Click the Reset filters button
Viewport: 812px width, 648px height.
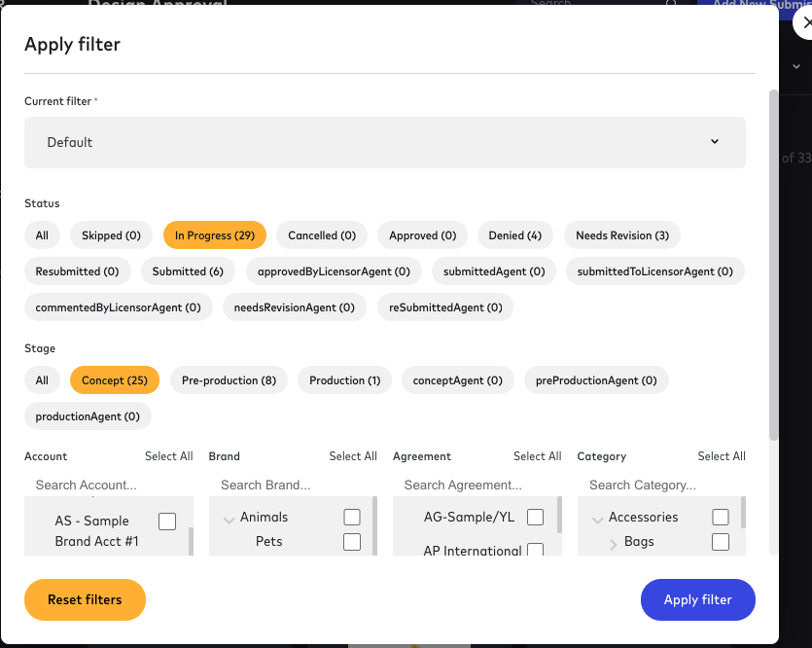[x=85, y=599]
